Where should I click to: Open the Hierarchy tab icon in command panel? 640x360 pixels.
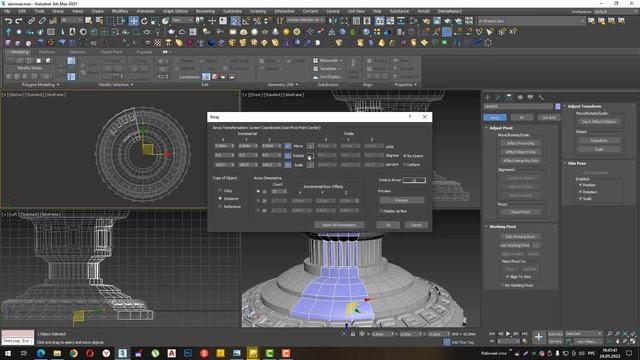[x=509, y=97]
